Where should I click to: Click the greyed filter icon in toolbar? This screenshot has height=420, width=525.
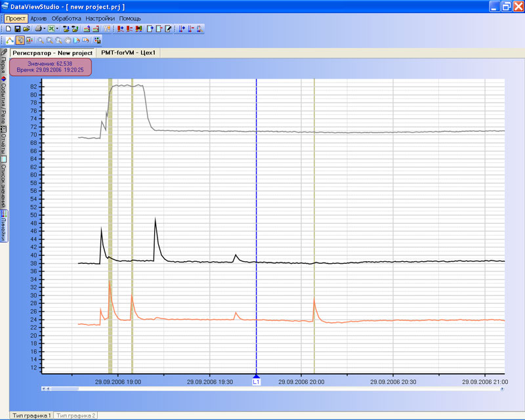107,29
